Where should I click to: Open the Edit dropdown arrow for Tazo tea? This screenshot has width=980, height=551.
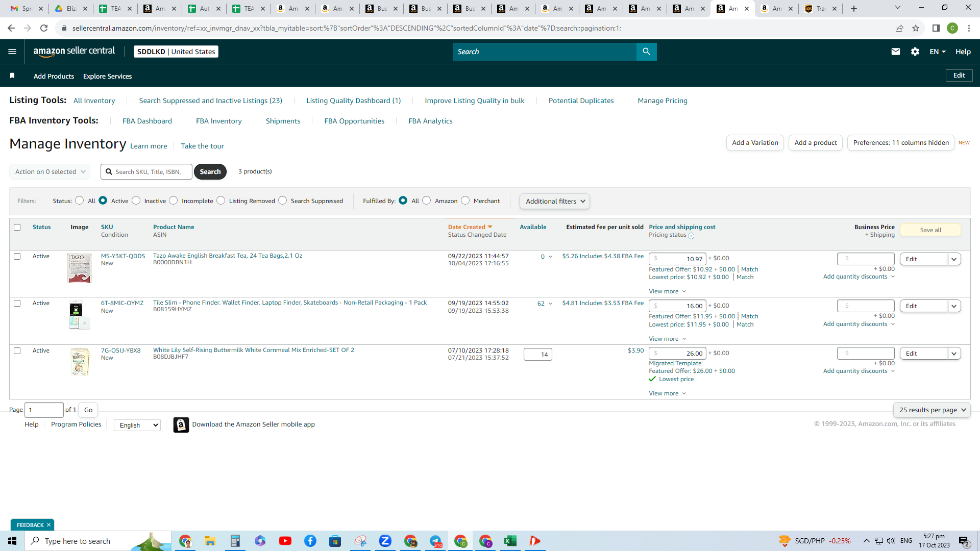click(954, 259)
